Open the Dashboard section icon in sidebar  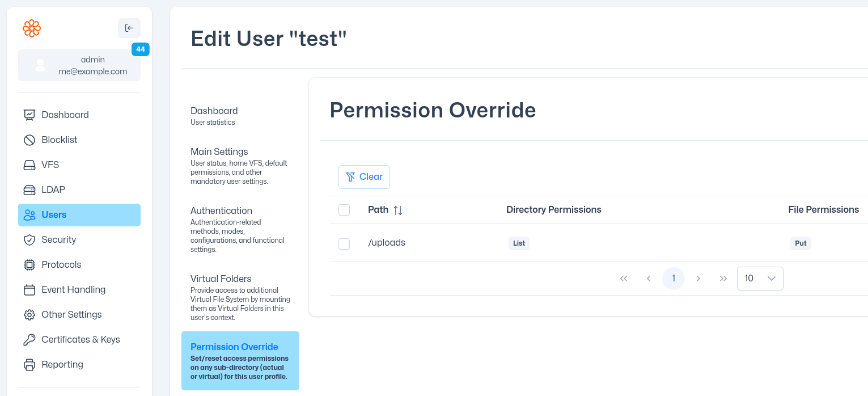(29, 115)
